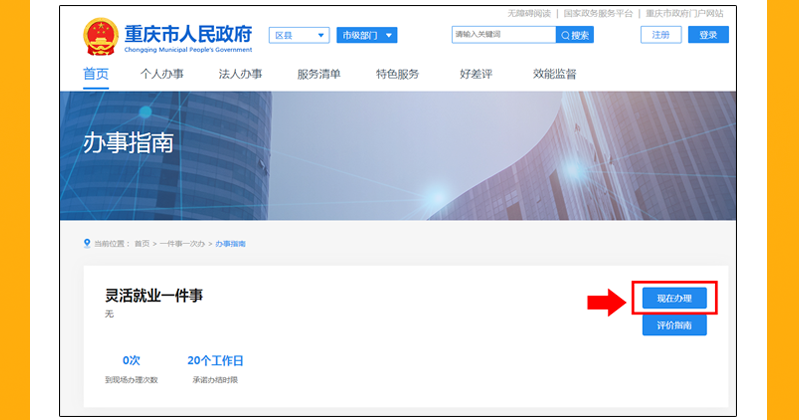Viewport: 799px width, 420px height.
Task: Click the 注册 register button
Action: point(661,35)
